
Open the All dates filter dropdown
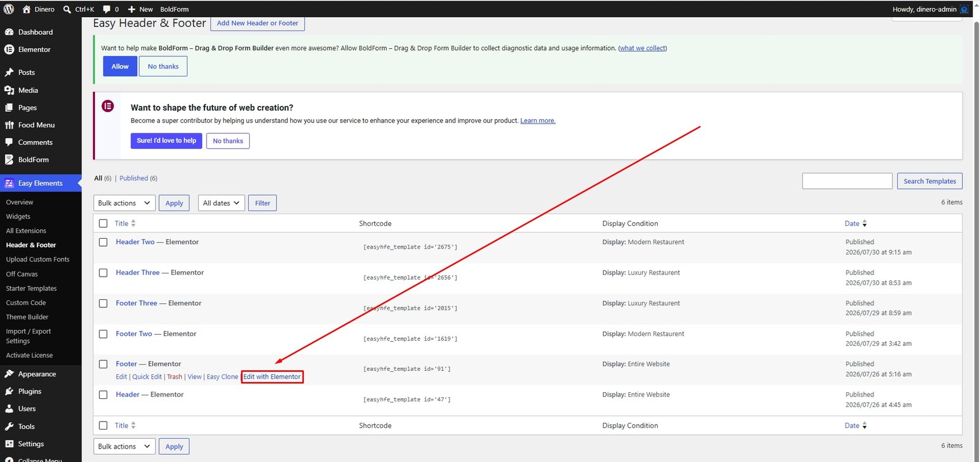(x=222, y=203)
